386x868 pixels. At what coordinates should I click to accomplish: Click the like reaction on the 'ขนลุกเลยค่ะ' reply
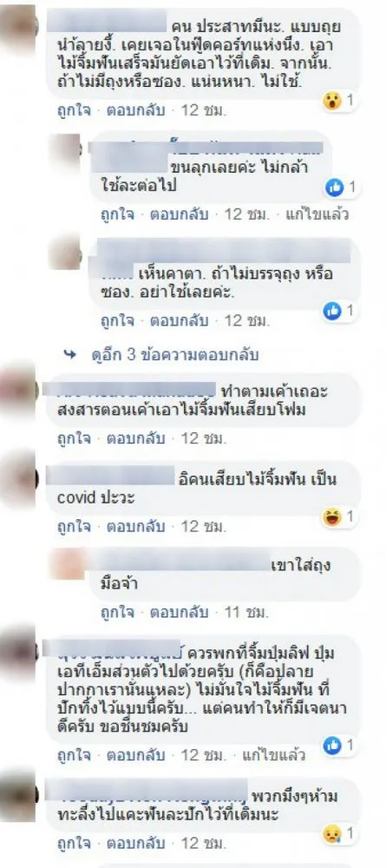334,187
